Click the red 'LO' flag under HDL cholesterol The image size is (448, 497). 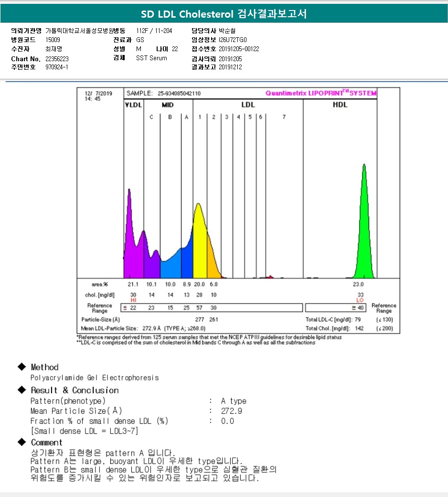[360, 300]
